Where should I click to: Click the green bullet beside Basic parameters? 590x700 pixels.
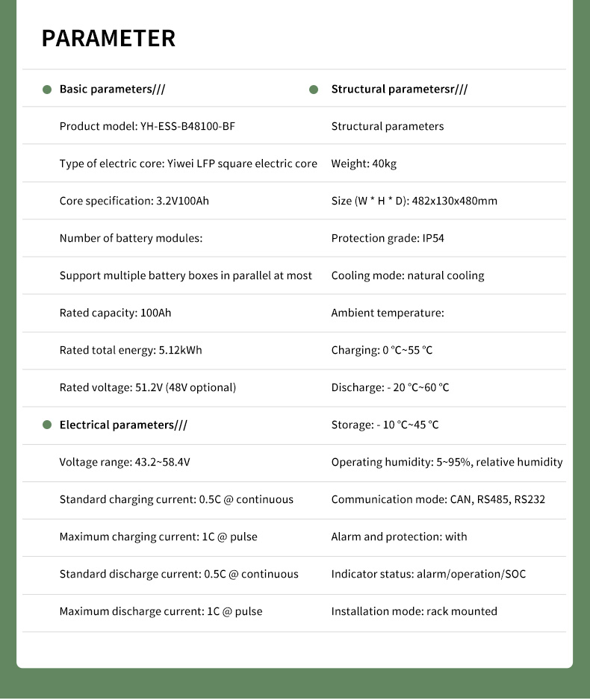click(47, 90)
